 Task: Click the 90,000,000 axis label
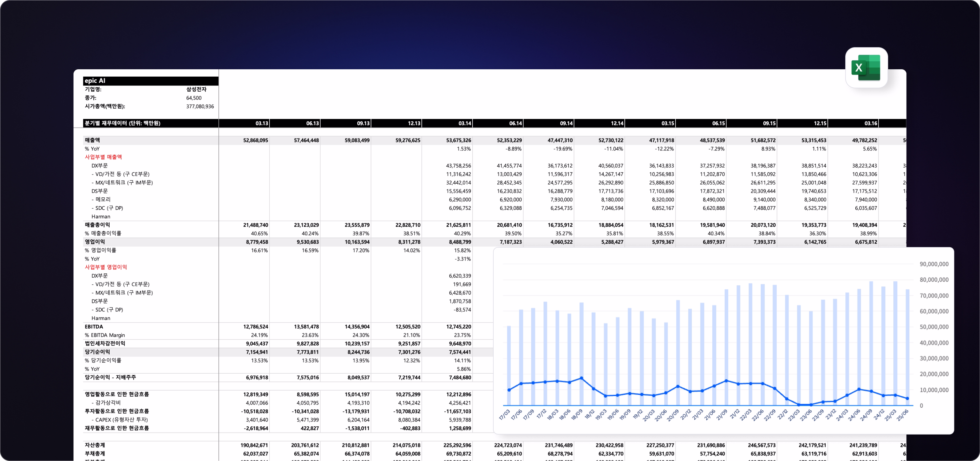coord(933,264)
